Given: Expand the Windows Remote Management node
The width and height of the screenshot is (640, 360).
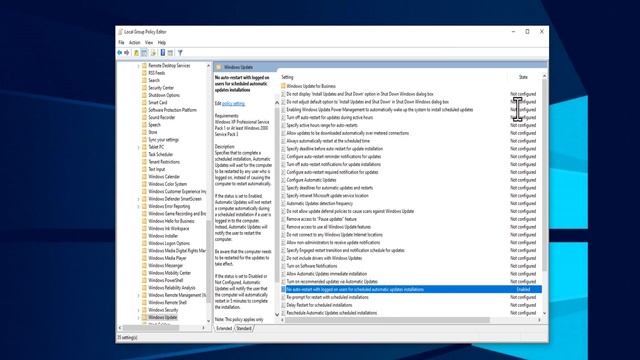Looking at the screenshot, I should 138,295.
